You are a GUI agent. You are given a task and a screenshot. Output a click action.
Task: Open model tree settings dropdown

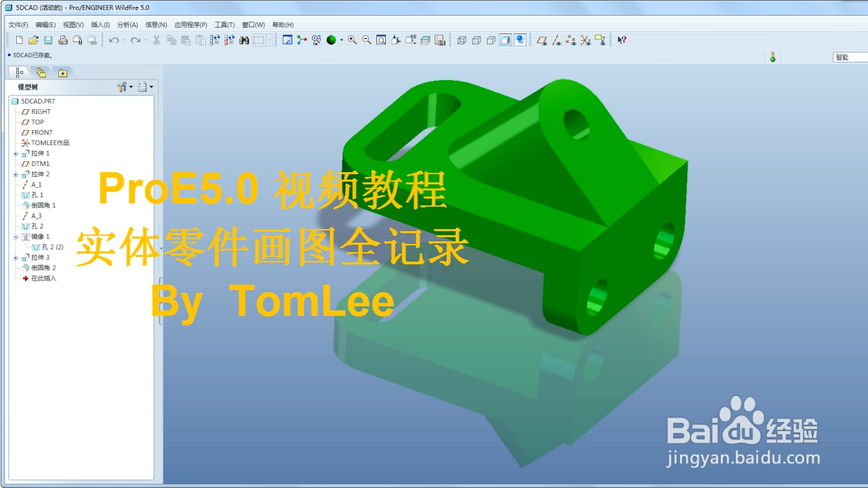click(x=125, y=87)
